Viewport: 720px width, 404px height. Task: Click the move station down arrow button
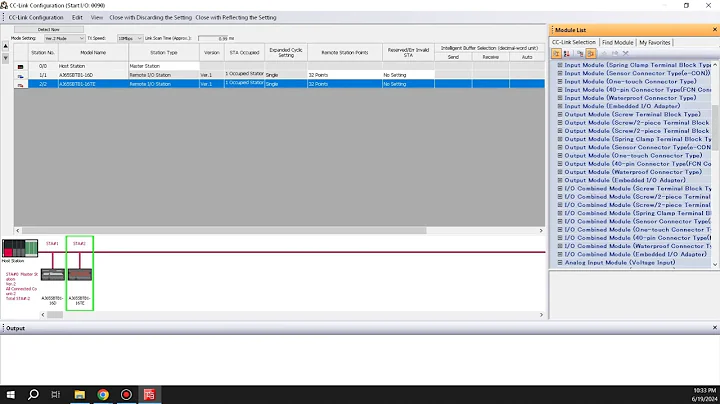pyautogui.click(x=6, y=58)
